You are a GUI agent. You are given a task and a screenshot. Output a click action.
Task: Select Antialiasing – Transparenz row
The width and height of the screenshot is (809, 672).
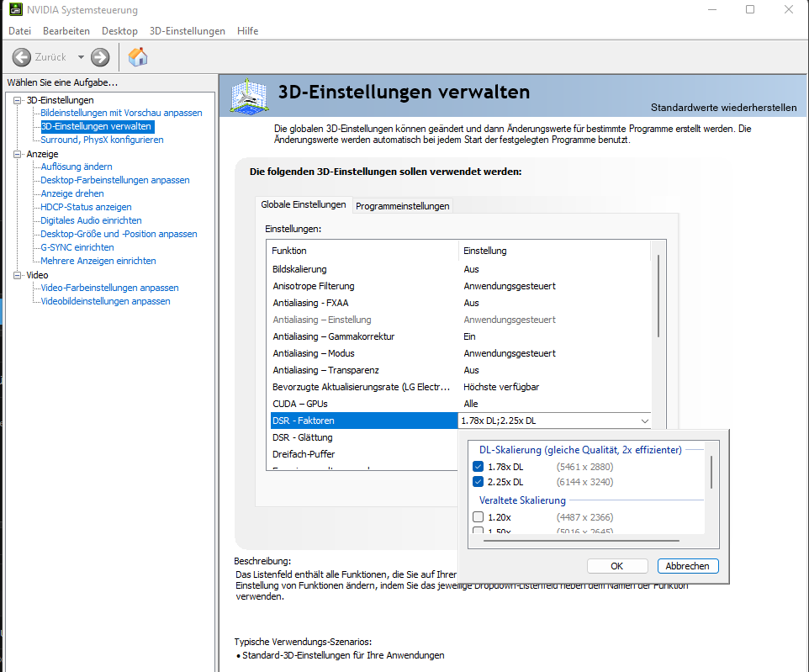pos(460,370)
